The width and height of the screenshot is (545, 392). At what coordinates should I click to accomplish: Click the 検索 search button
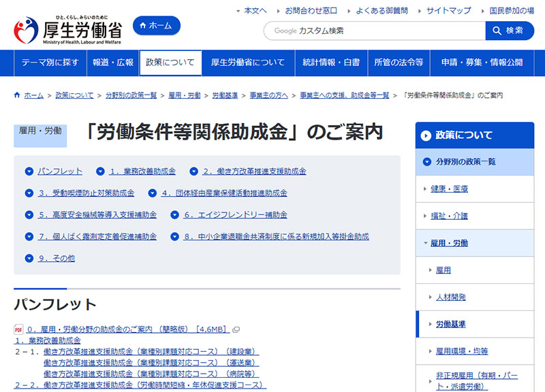510,31
